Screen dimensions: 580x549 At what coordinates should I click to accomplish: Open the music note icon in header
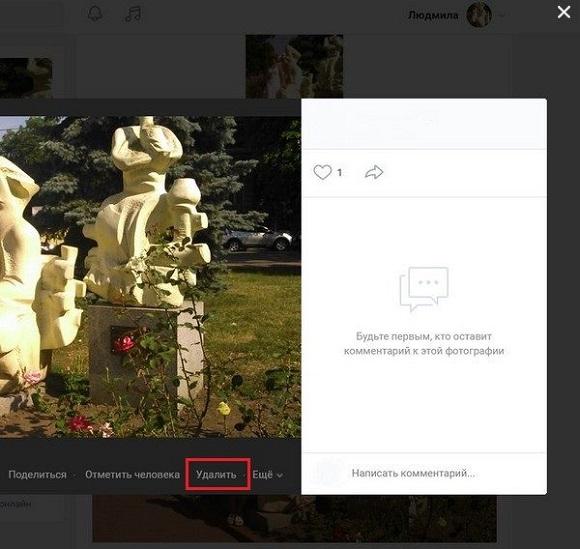click(x=133, y=14)
